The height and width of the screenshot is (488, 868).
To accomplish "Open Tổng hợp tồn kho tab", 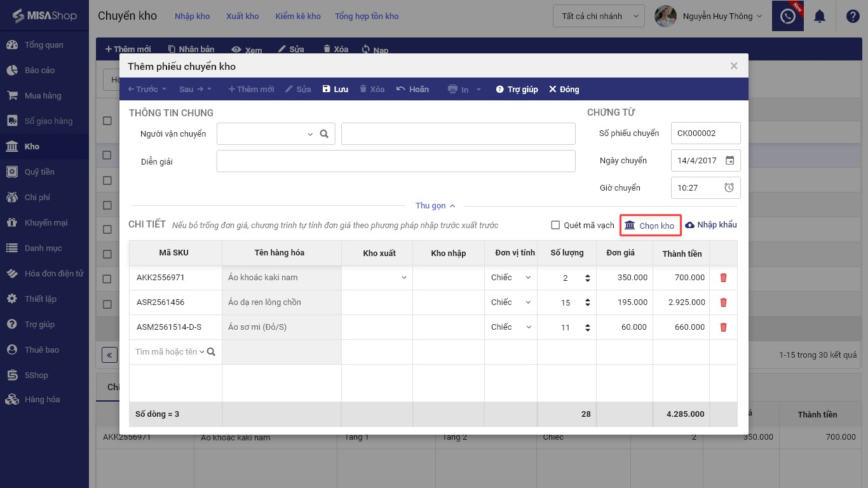I will [x=367, y=17].
